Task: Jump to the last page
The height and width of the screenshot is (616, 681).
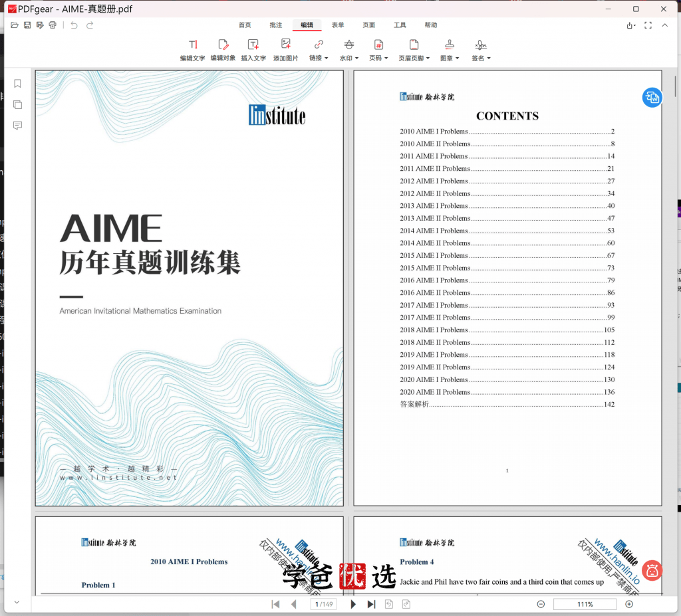Action: click(371, 604)
